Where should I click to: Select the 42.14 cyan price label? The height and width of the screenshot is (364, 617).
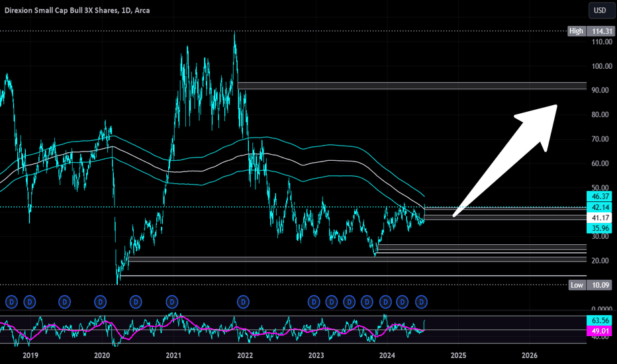point(600,207)
